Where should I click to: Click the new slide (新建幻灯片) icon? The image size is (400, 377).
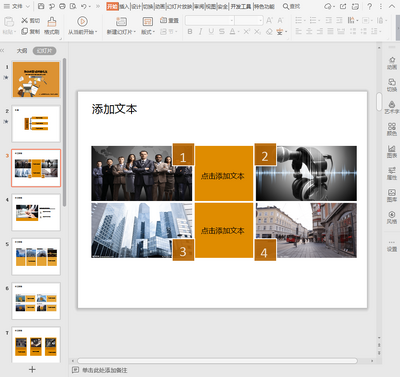point(121,22)
